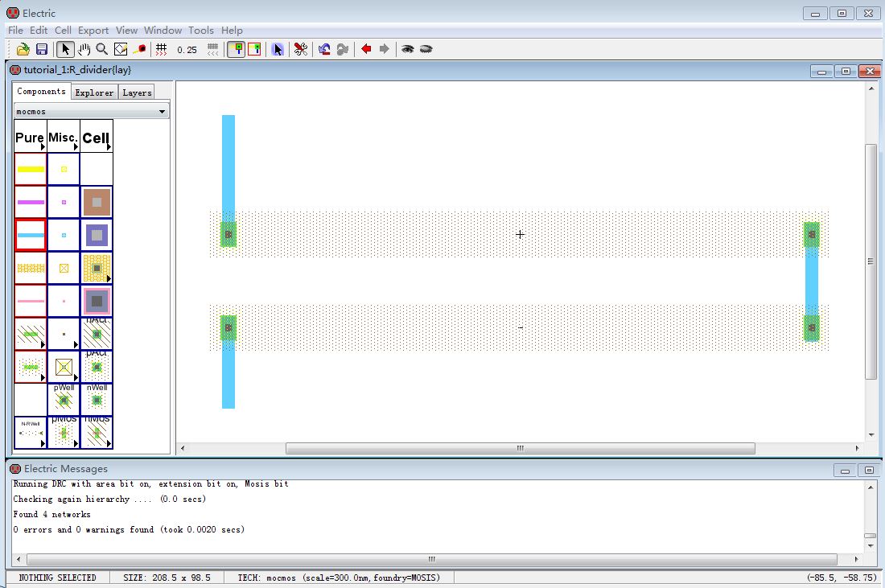Click the Electric Messages horizontal scrollbar
Image resolution: width=885 pixels, height=588 pixels.
432,559
